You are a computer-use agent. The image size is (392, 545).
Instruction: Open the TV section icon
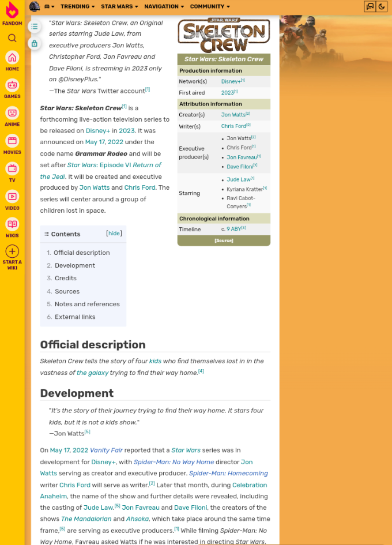coord(12,169)
